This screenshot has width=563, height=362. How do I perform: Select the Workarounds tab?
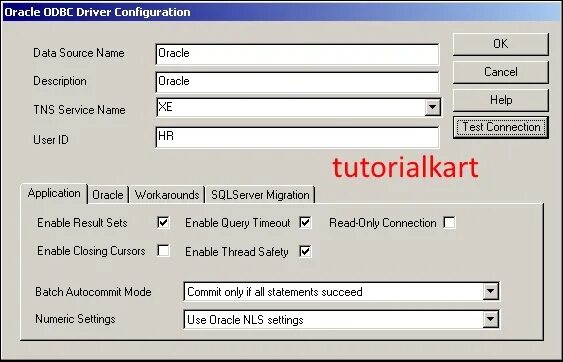pos(167,195)
